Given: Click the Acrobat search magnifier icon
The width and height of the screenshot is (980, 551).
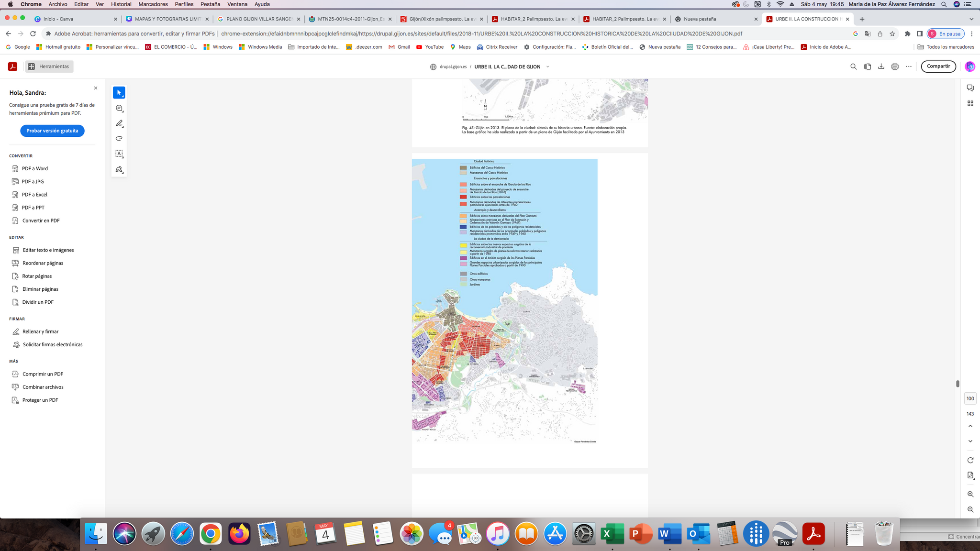Looking at the screenshot, I should 853,66.
